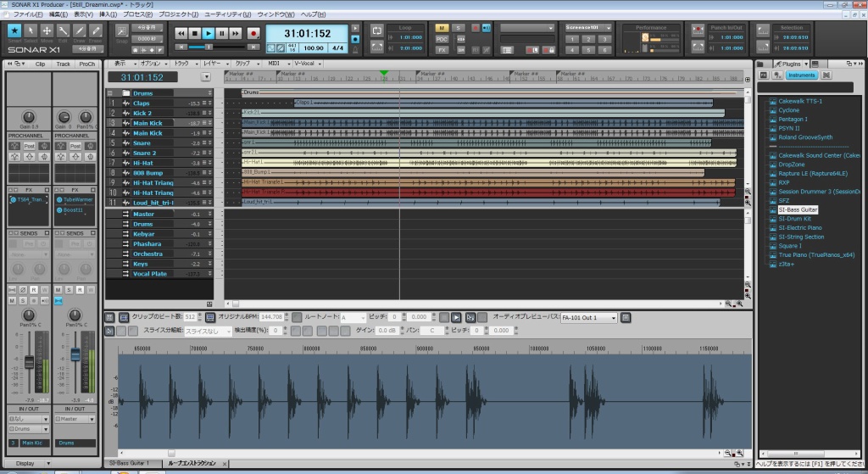The height and width of the screenshot is (474, 868).
Task: Toggle loop on/off in Loop module
Action: (x=377, y=31)
